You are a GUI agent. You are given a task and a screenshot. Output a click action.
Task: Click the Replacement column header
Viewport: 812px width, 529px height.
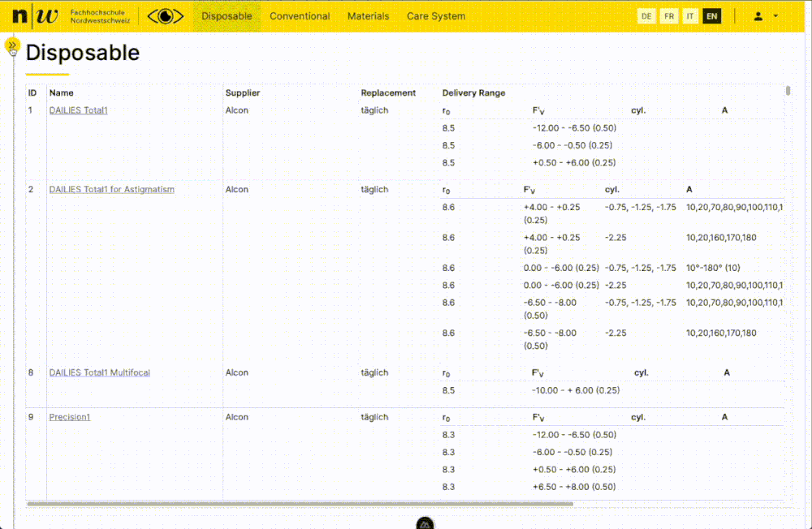point(388,93)
